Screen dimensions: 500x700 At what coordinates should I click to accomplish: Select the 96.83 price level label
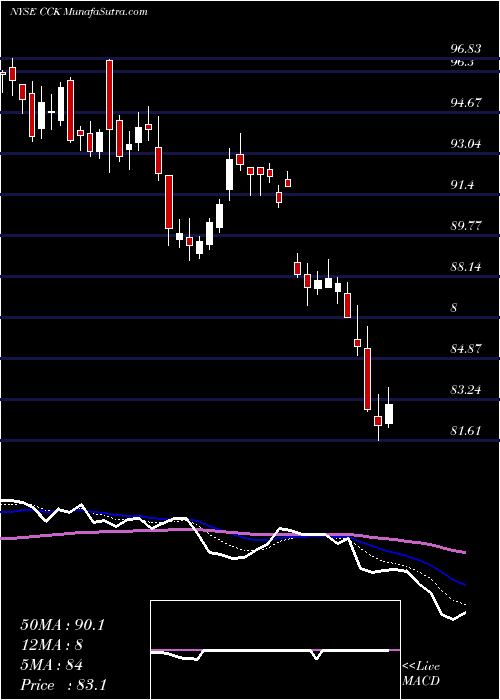(x=466, y=48)
